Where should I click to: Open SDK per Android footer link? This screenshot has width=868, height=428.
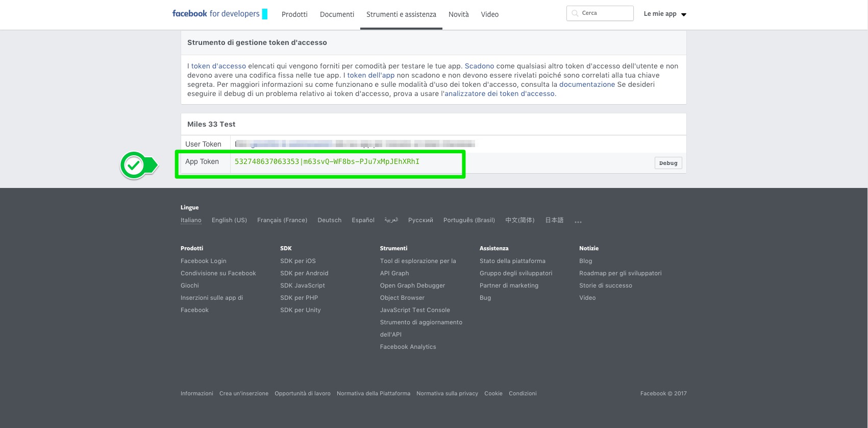tap(304, 273)
